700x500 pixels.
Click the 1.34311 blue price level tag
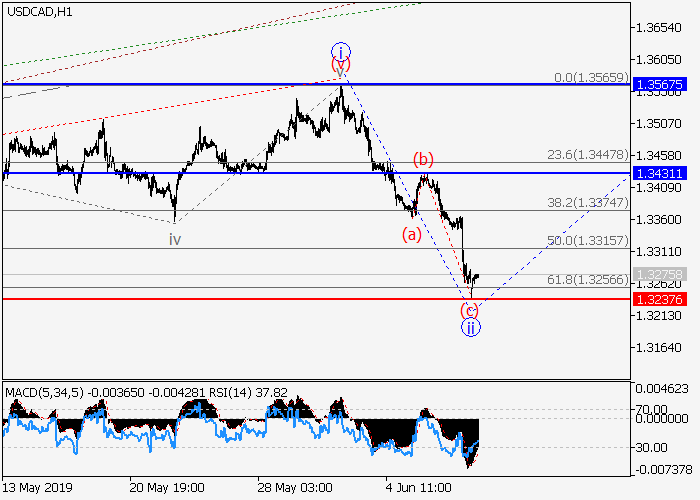659,173
